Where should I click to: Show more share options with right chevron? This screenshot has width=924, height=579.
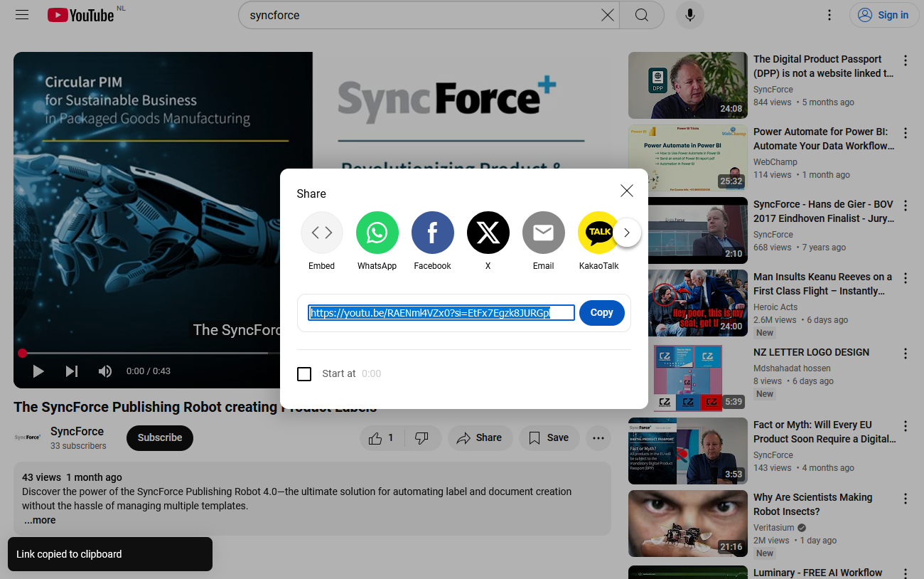[627, 233]
